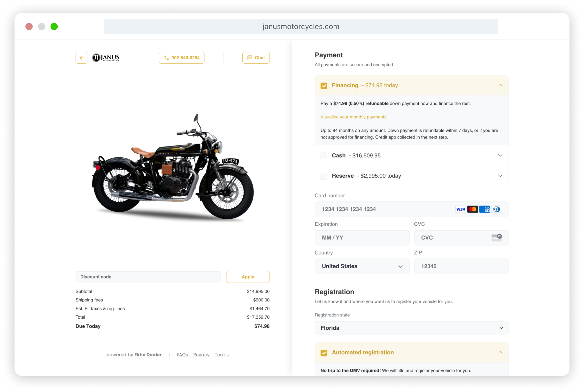Click the Discount code input field

point(148,277)
